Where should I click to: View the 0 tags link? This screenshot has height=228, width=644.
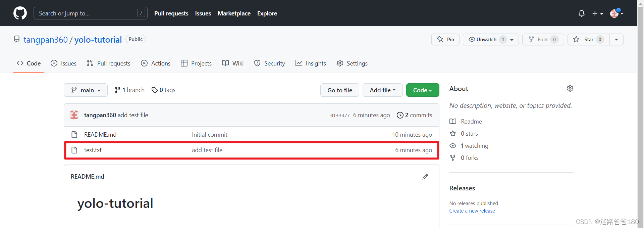coord(163,90)
